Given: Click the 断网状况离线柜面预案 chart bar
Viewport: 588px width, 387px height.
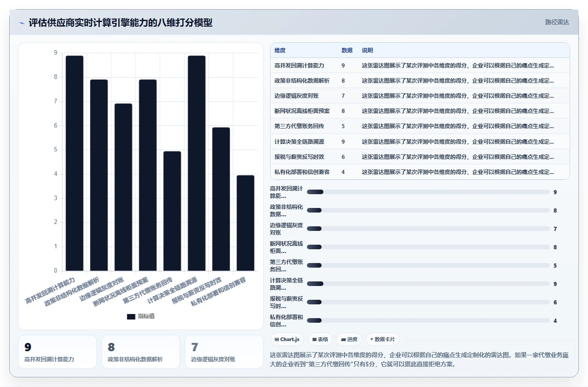Looking at the screenshot, I should pos(148,175).
